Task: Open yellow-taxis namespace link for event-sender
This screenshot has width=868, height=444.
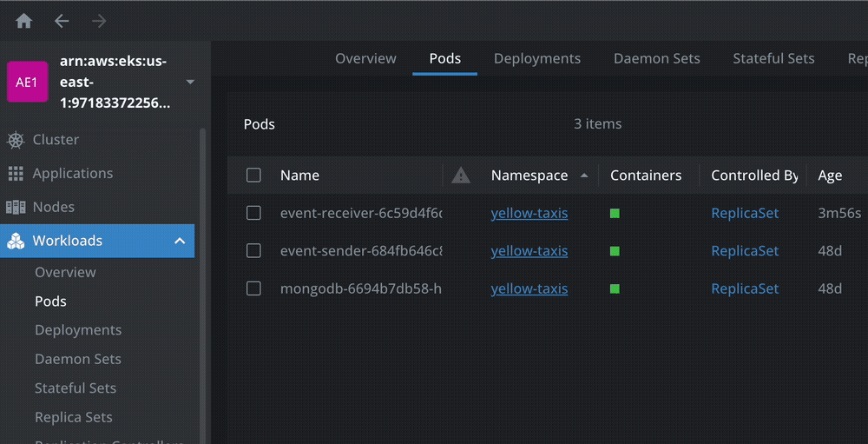Action: click(x=529, y=251)
